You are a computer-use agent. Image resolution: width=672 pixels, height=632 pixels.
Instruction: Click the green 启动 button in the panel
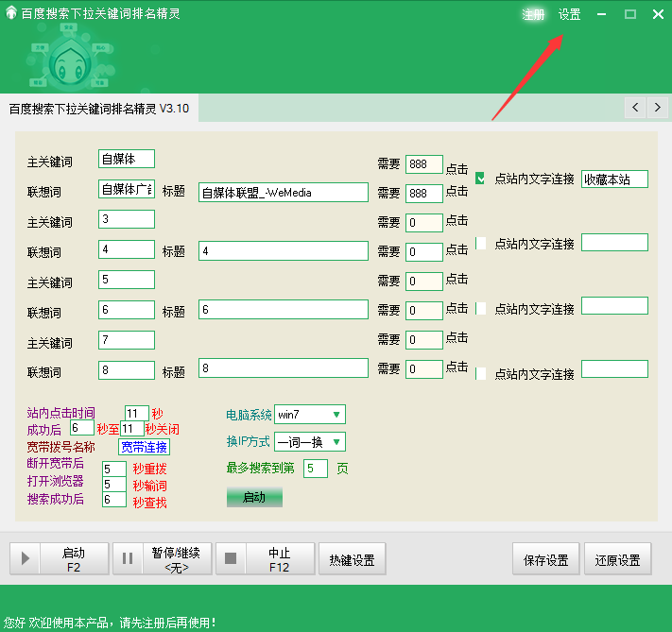(254, 497)
